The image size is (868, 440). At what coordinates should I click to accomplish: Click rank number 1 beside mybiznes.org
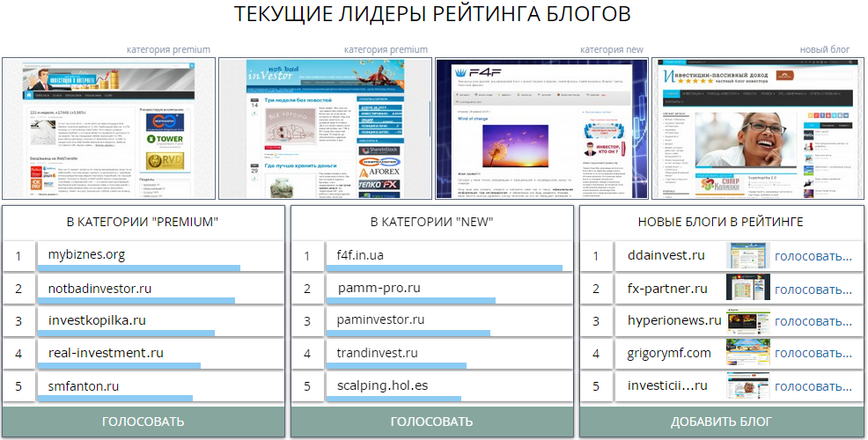point(18,256)
